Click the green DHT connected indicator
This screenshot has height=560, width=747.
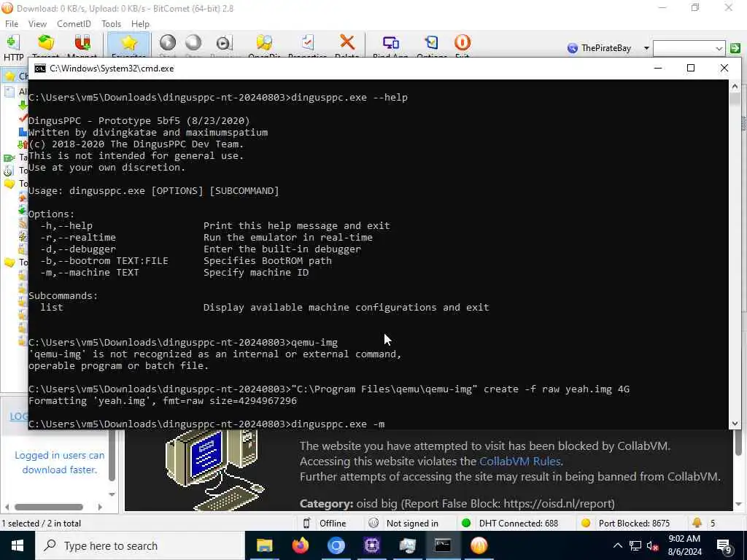466,524
